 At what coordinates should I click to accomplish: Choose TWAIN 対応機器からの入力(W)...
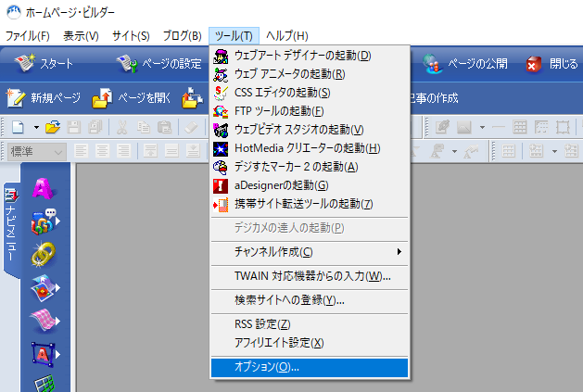(310, 276)
